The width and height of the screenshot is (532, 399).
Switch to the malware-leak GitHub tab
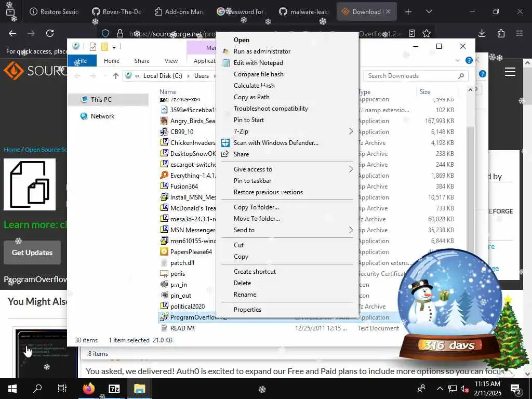303,12
